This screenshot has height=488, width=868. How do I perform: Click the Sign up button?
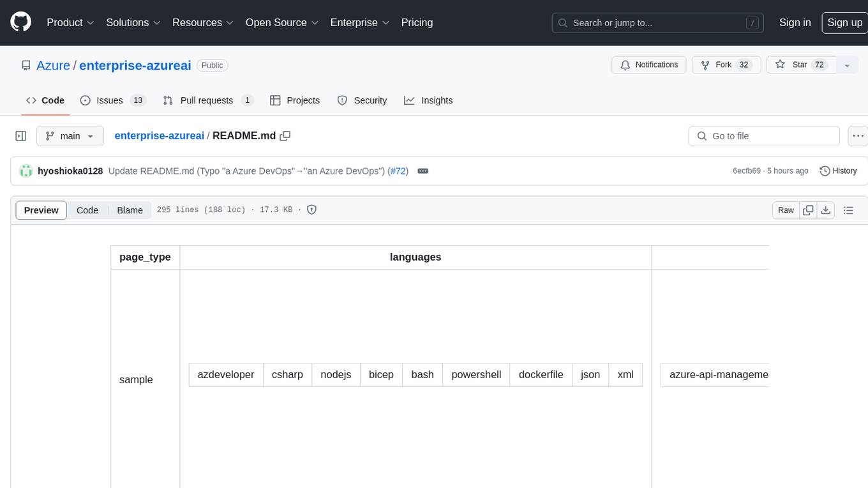pyautogui.click(x=844, y=22)
